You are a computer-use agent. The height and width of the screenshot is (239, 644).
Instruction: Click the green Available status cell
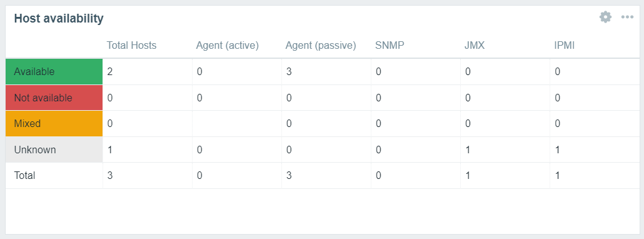coord(54,71)
